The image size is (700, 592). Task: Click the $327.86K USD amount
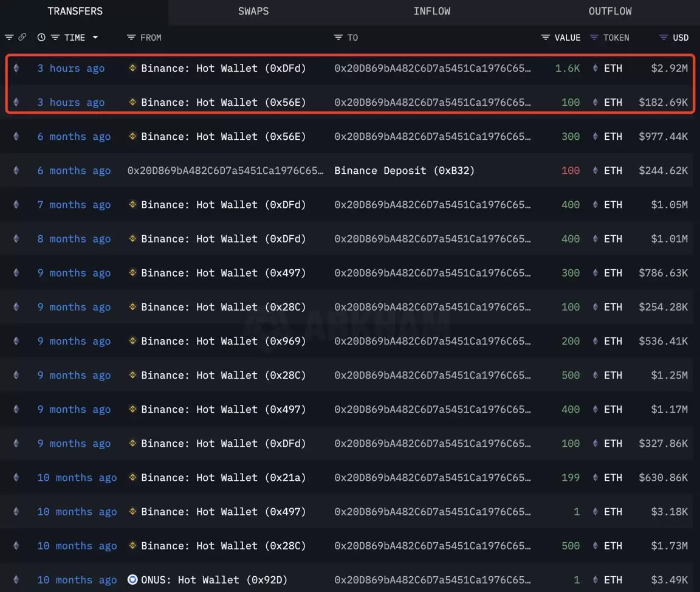click(664, 443)
